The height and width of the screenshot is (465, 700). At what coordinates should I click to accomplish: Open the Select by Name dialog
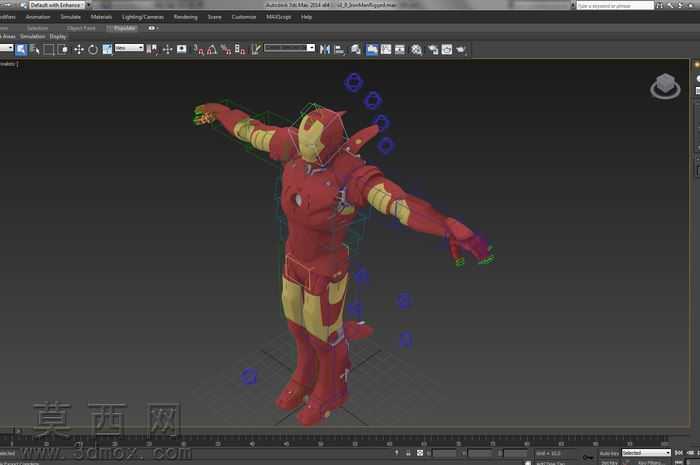[35, 50]
